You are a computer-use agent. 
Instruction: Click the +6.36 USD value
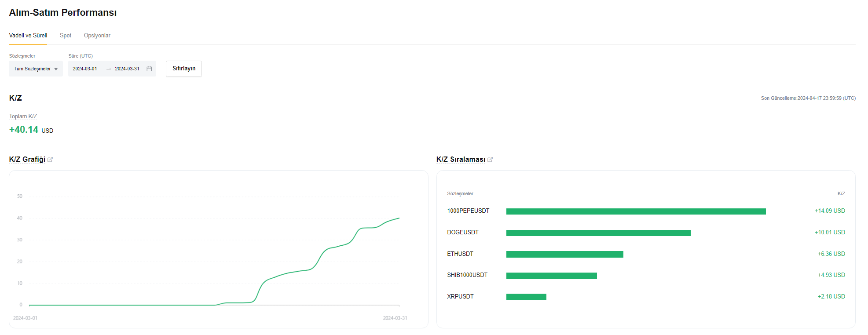[x=831, y=254]
